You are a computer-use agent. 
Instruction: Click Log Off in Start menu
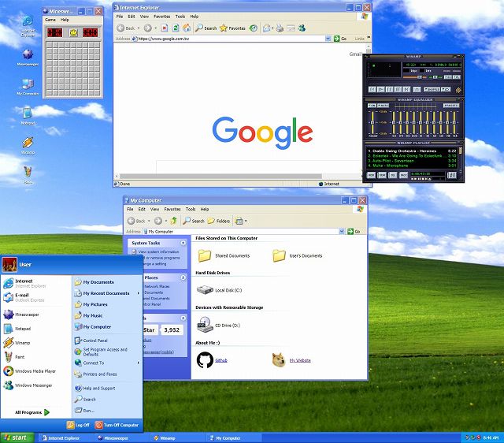point(78,425)
